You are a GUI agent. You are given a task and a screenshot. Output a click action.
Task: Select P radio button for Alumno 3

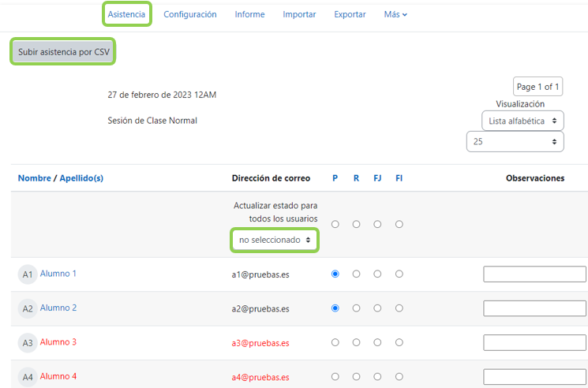(x=335, y=343)
